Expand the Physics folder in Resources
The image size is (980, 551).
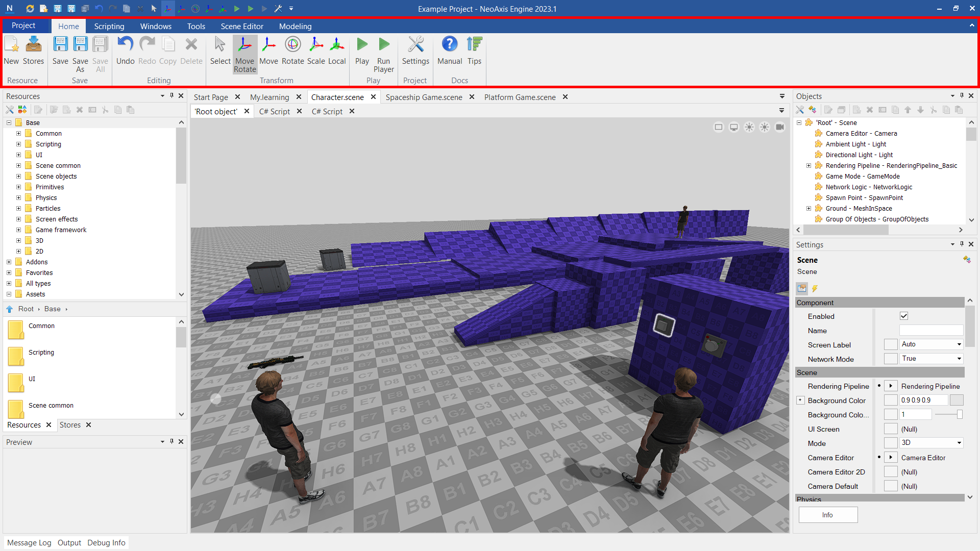(18, 198)
